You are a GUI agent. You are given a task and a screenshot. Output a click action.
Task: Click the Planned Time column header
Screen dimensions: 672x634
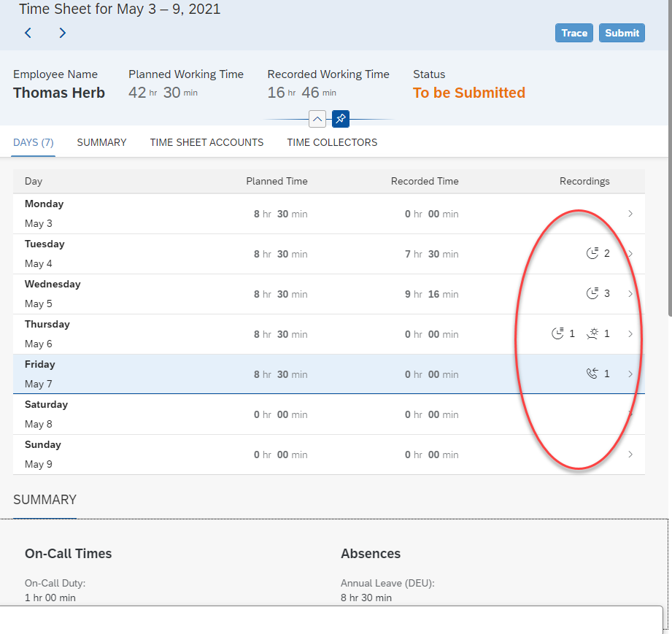point(277,182)
